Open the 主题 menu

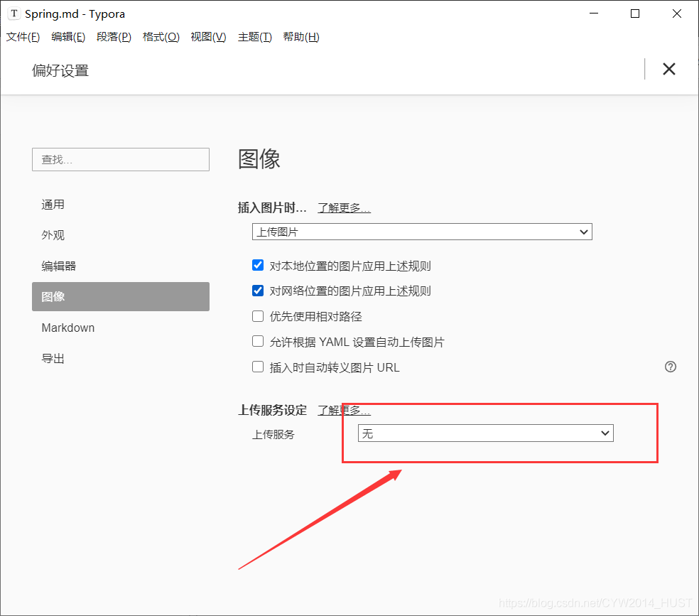point(254,37)
